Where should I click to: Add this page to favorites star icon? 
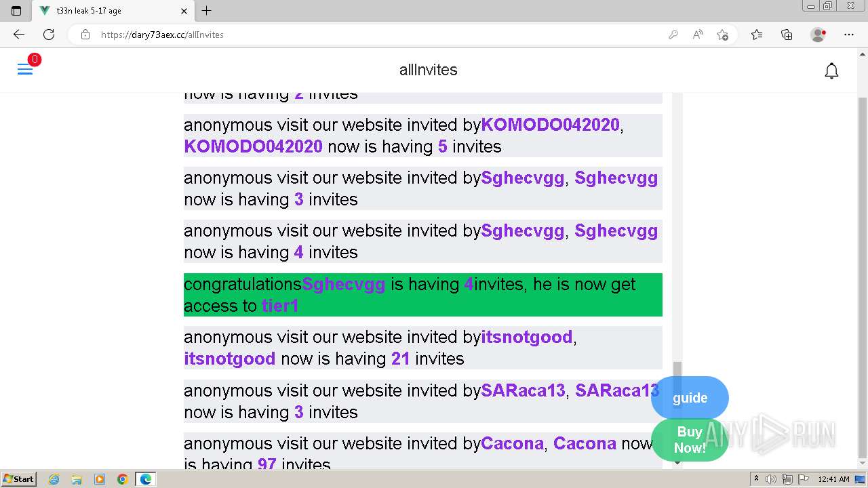pyautogui.click(x=722, y=35)
